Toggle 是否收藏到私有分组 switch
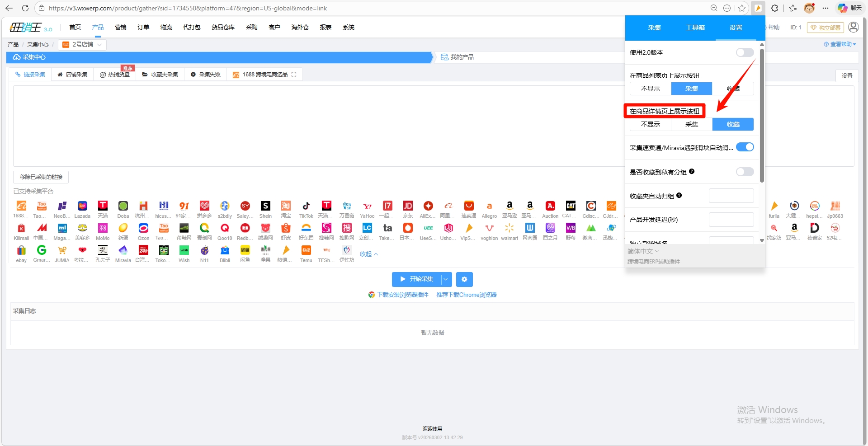 tap(745, 172)
